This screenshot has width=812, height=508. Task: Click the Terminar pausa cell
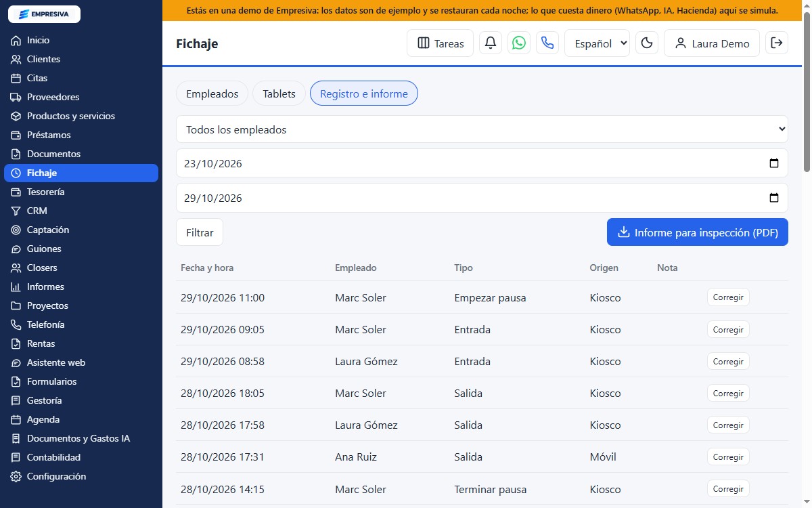[490, 489]
